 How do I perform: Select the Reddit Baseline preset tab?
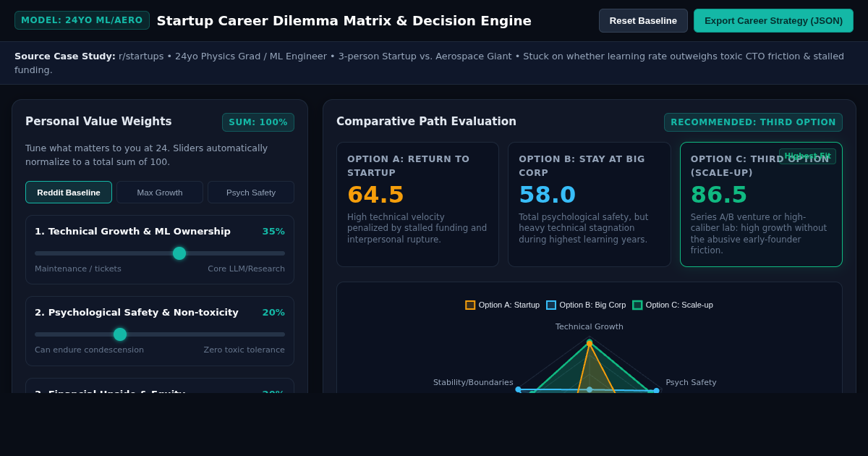[x=69, y=193]
